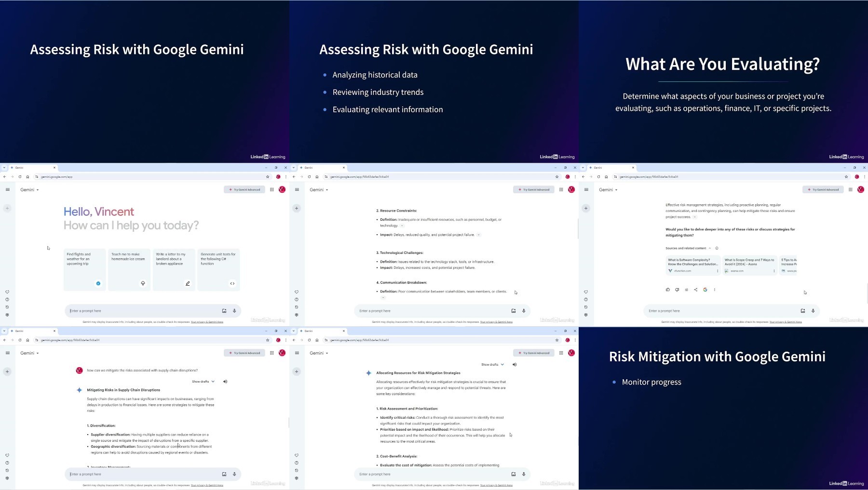The width and height of the screenshot is (868, 490).
Task: Open the 'What is Scope Creep' Asana source card
Action: click(750, 265)
